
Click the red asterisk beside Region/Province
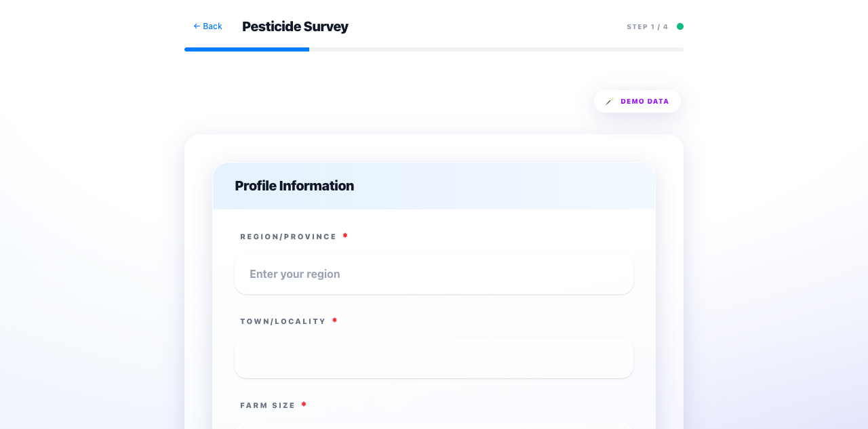point(345,237)
